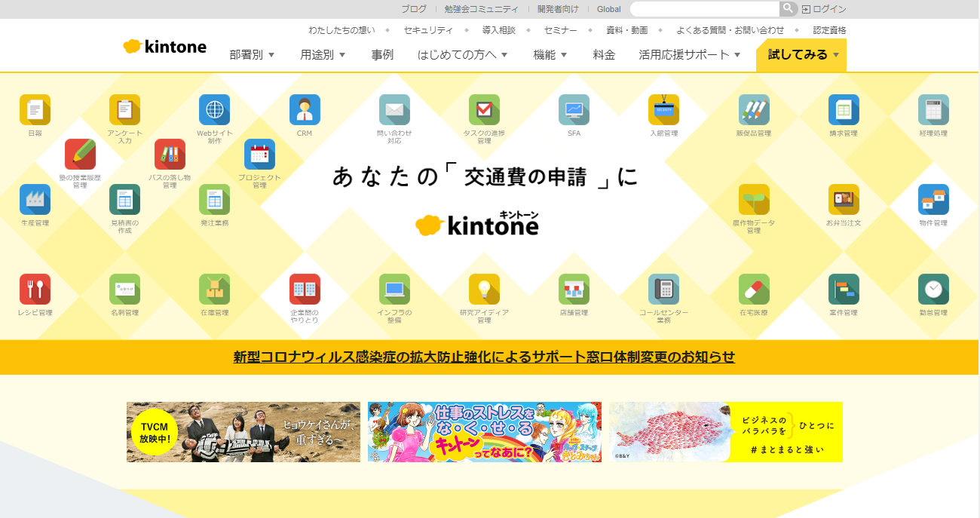Viewport: 980px width, 518px height.
Task: Select the お弁当注文 icon
Action: pos(844,199)
